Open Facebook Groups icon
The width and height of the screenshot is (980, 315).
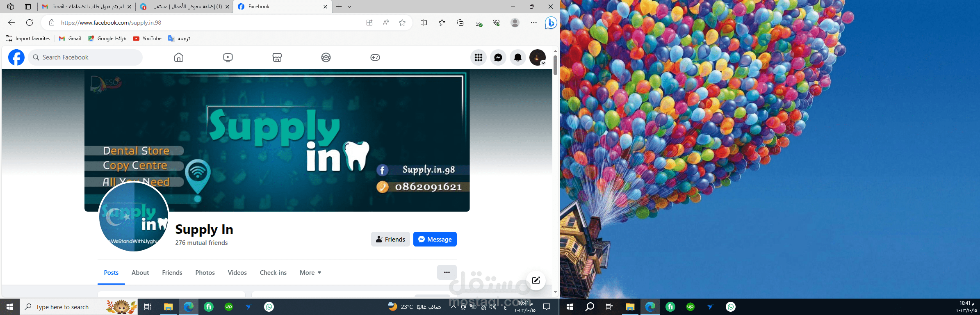(x=326, y=57)
